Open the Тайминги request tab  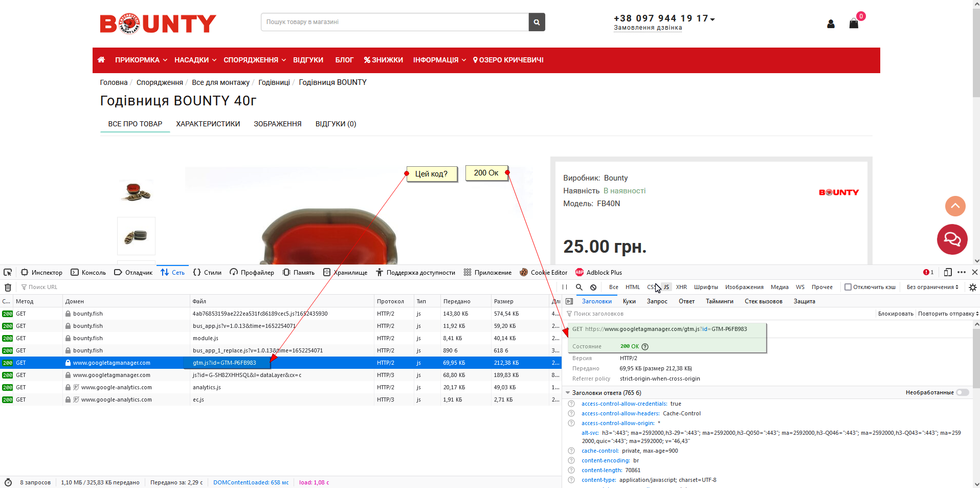[719, 301]
